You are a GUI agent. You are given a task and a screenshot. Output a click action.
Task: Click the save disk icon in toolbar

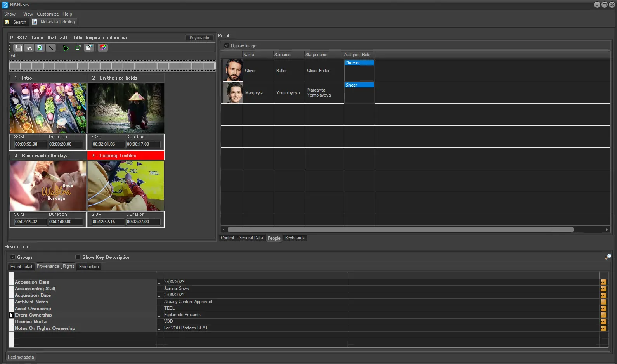tap(18, 48)
